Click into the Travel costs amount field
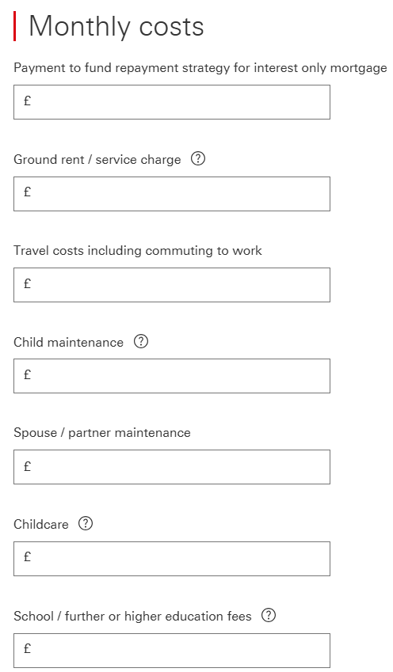The width and height of the screenshot is (393, 672). pos(172,285)
